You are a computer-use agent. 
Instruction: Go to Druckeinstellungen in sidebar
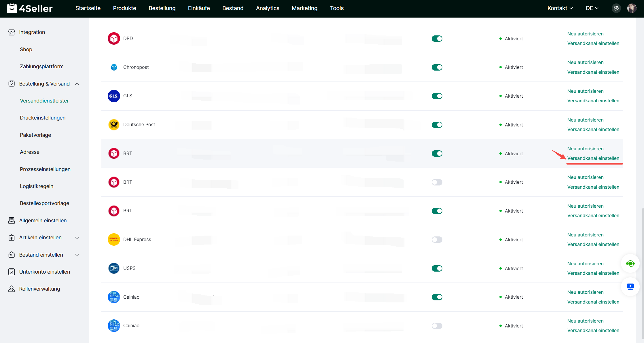coord(43,118)
